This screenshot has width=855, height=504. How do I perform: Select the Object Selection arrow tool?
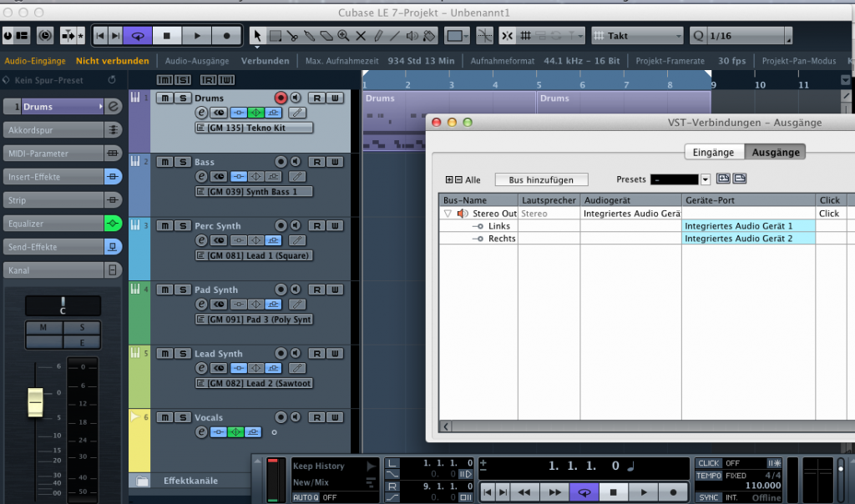(x=257, y=36)
